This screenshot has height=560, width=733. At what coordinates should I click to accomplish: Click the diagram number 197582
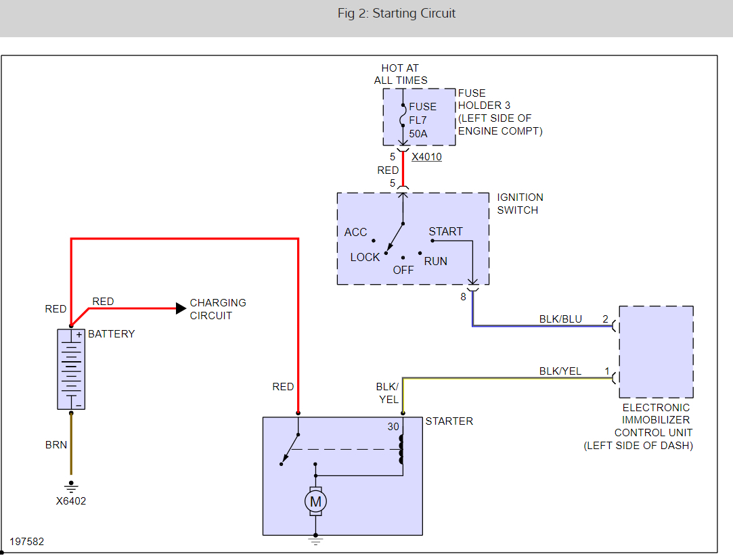28,541
